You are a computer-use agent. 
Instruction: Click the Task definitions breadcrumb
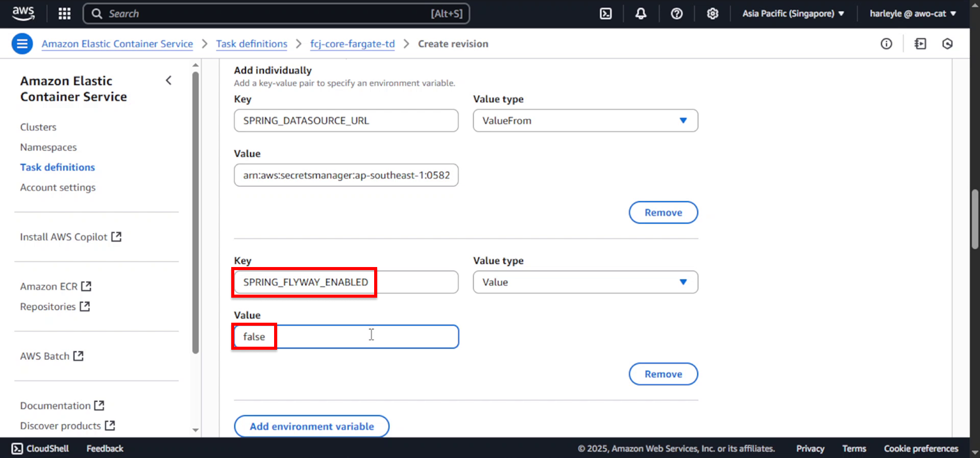(x=252, y=44)
